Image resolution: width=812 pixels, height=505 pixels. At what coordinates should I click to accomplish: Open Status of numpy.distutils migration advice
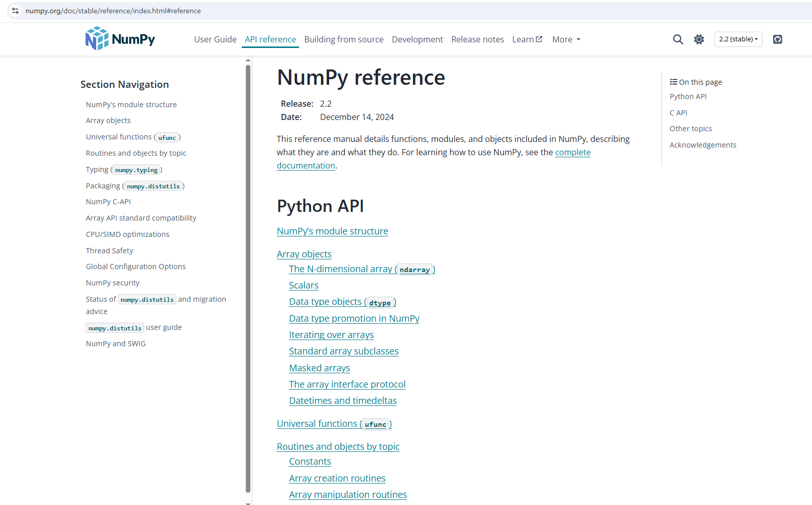pyautogui.click(x=156, y=305)
